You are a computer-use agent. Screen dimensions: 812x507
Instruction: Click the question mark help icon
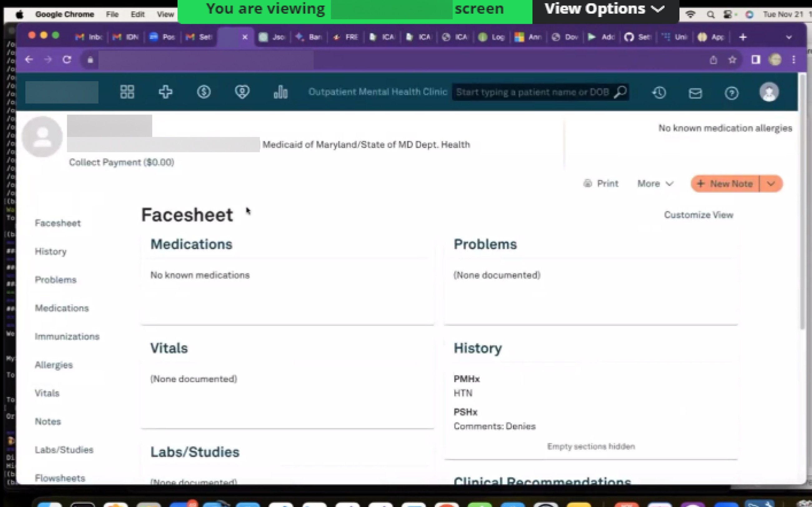pyautogui.click(x=731, y=93)
